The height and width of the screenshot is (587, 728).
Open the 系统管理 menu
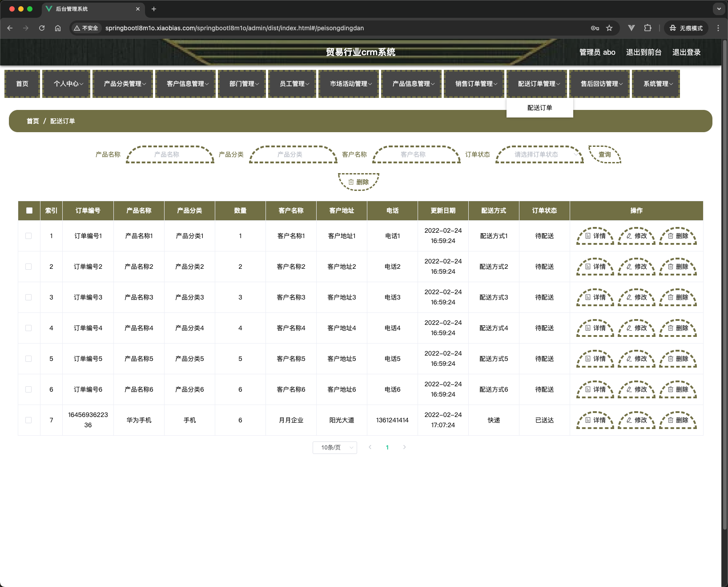656,84
